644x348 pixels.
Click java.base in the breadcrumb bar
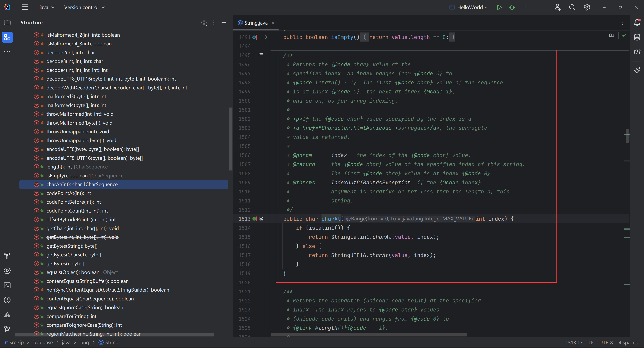pos(42,342)
